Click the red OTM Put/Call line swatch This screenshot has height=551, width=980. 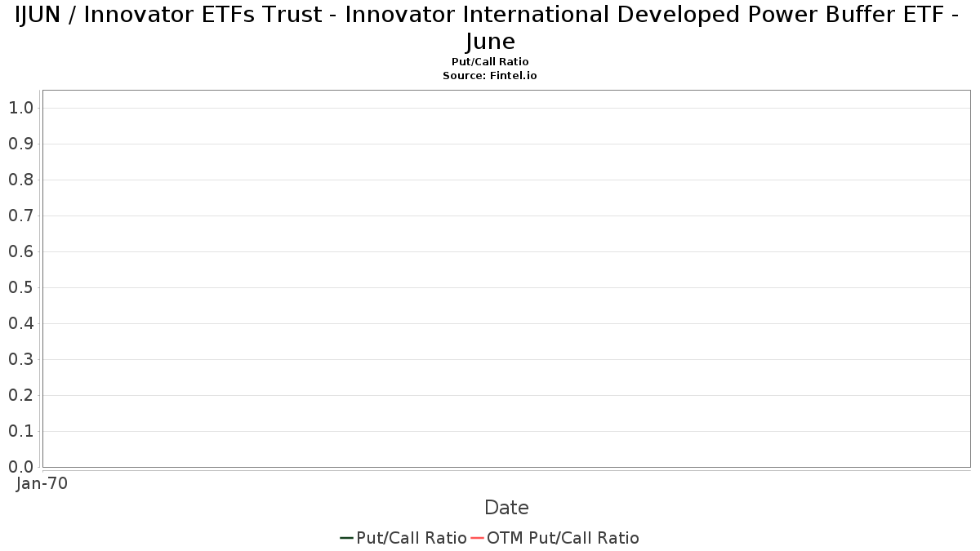[478, 538]
